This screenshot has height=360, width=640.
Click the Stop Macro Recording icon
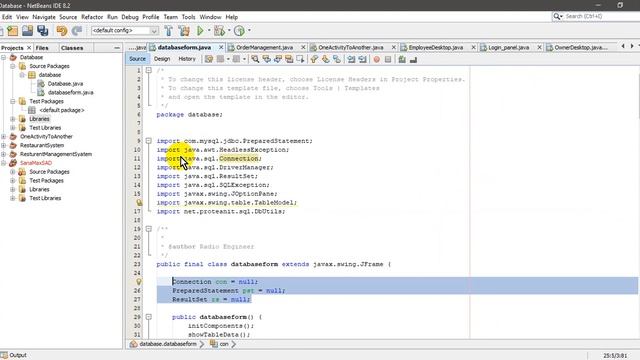click(388, 60)
